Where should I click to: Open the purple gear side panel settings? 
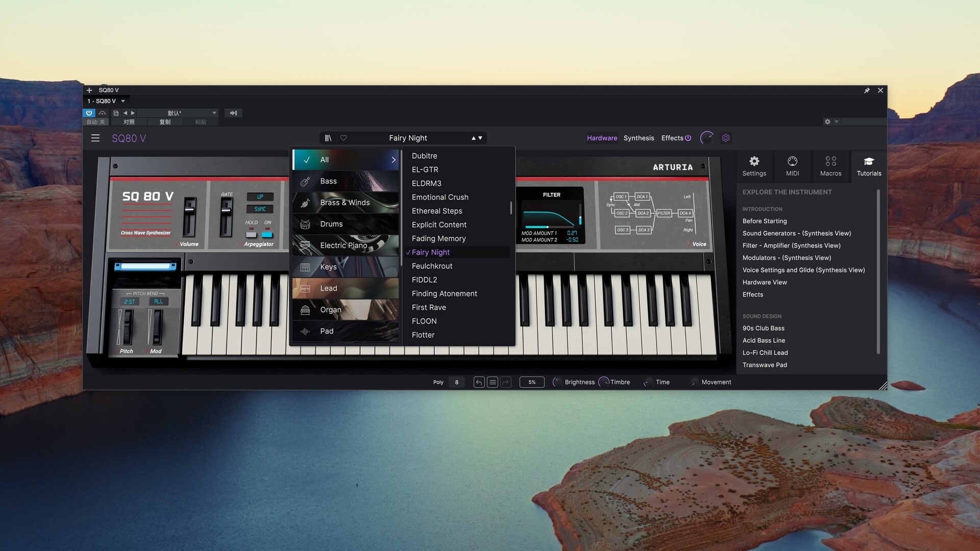coord(726,138)
